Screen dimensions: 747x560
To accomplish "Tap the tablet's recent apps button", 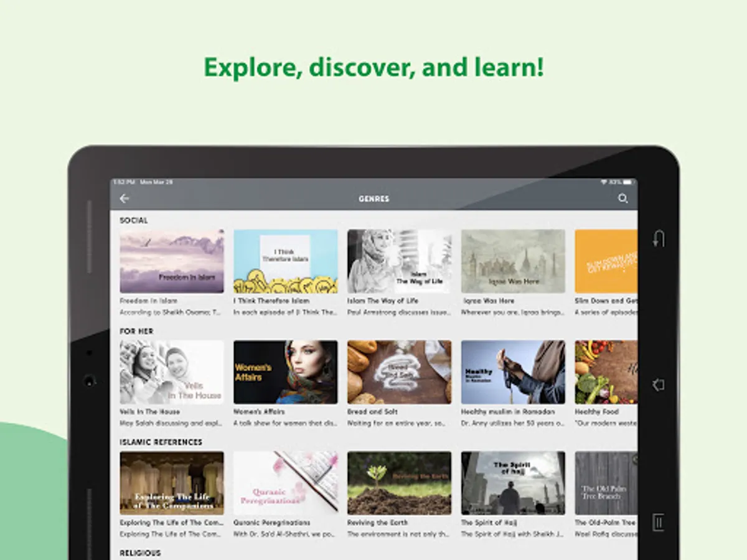I will (x=658, y=522).
